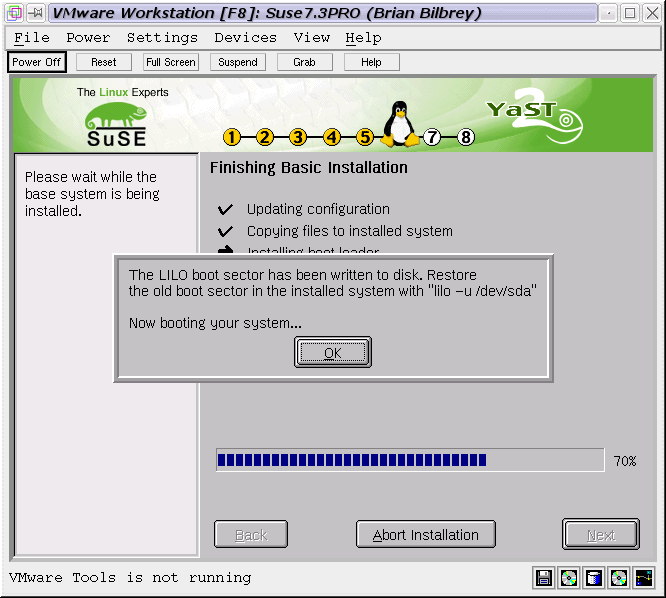This screenshot has width=666, height=598.
Task: Click the CD-ROM icon next to the floppy icon
Action: click(569, 578)
